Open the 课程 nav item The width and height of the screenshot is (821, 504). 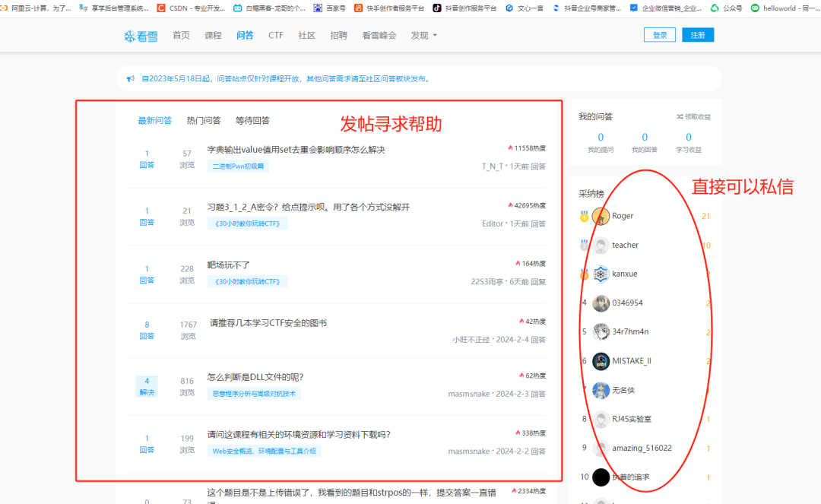pyautogui.click(x=213, y=36)
